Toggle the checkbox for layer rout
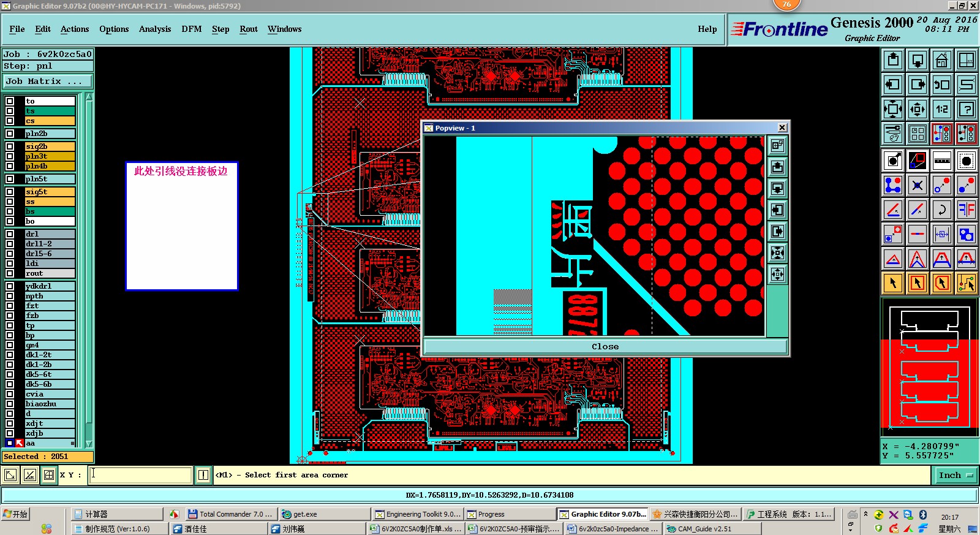This screenshot has width=980, height=535. pos(10,273)
